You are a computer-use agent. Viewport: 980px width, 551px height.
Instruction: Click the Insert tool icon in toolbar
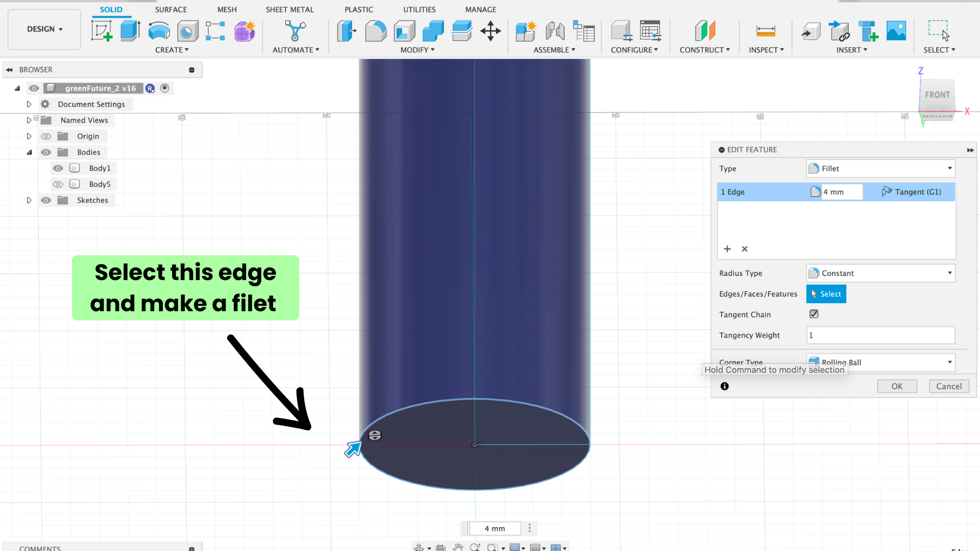[x=851, y=50]
